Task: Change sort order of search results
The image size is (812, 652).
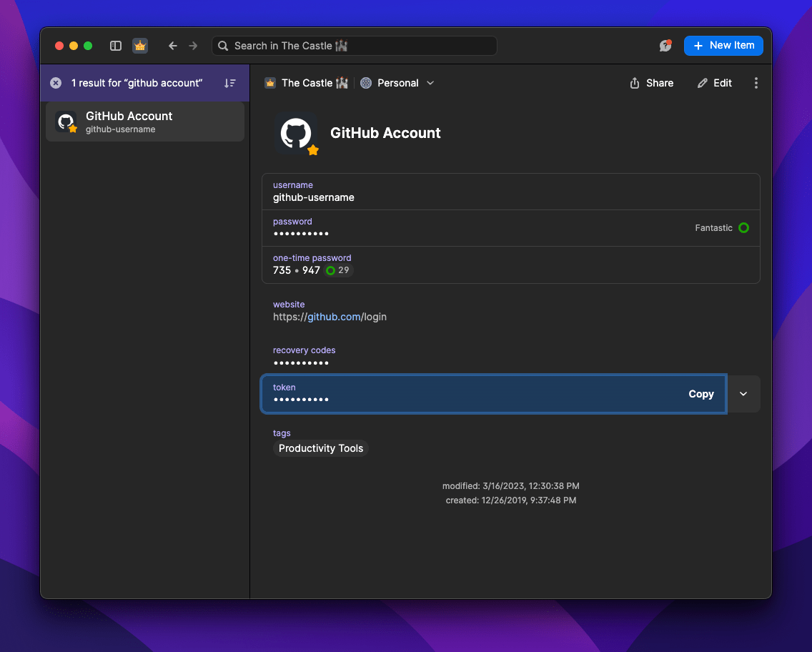Action: pos(229,83)
